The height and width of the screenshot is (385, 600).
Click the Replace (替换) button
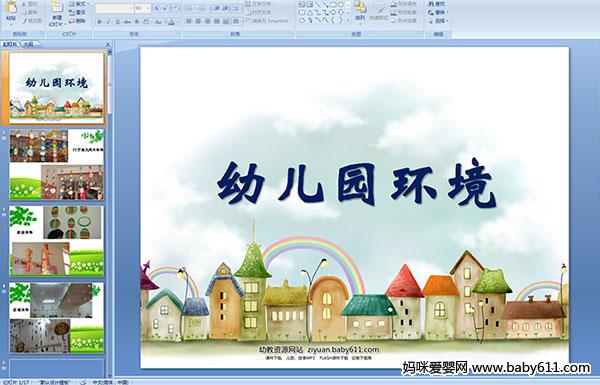[x=437, y=12]
